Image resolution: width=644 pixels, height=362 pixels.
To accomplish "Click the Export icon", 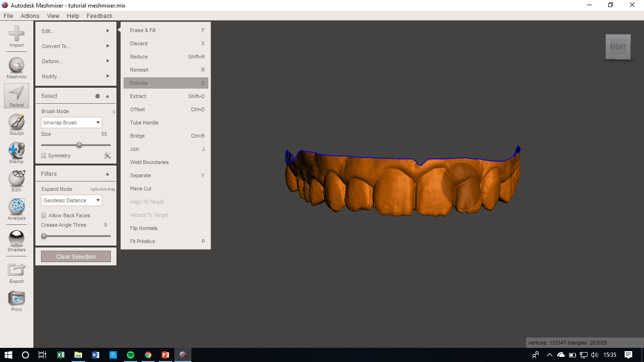I will [17, 272].
